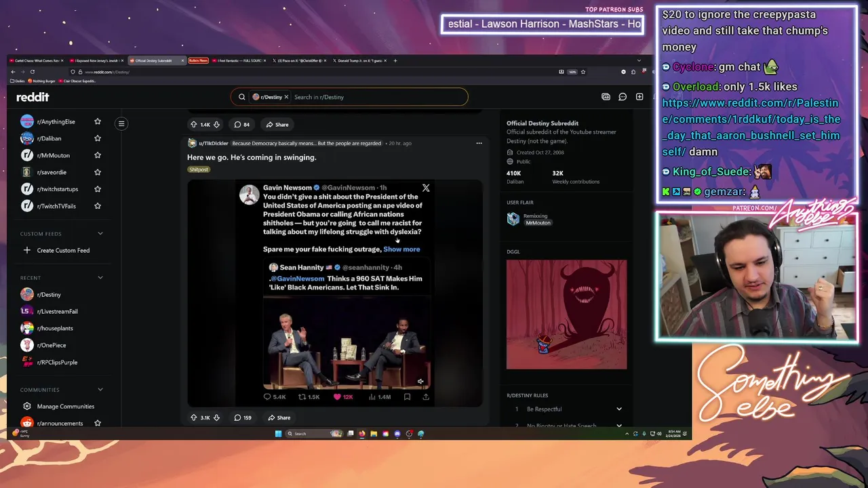The height and width of the screenshot is (488, 868).
Task: Switch to the Cartel Chaos browser tab
Action: click(x=37, y=60)
